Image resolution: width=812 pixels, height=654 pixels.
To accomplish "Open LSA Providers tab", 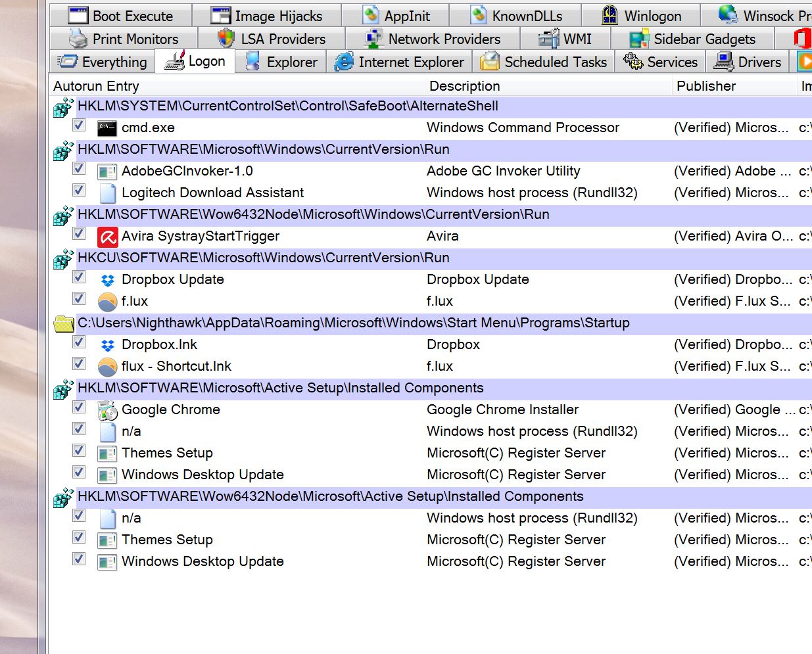I will (x=272, y=39).
